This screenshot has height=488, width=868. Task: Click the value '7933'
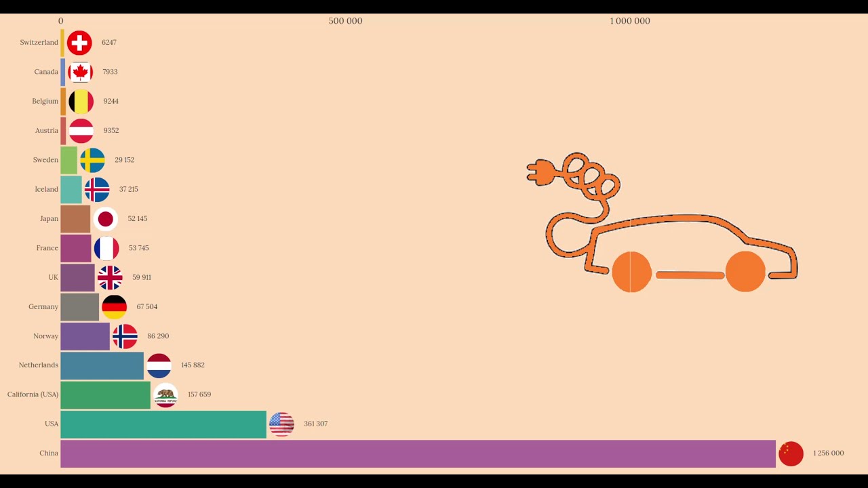click(x=110, y=72)
